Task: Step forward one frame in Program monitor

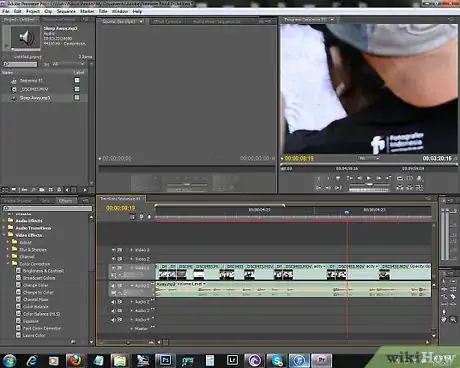Action: pyautogui.click(x=379, y=178)
